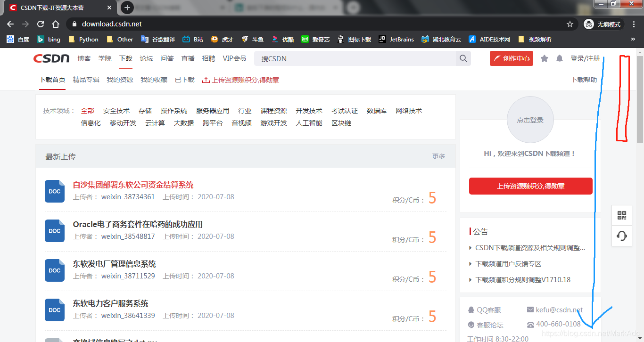Screen dimensions: 644x342
Task: Go to browser home page icon
Action: tap(56, 24)
